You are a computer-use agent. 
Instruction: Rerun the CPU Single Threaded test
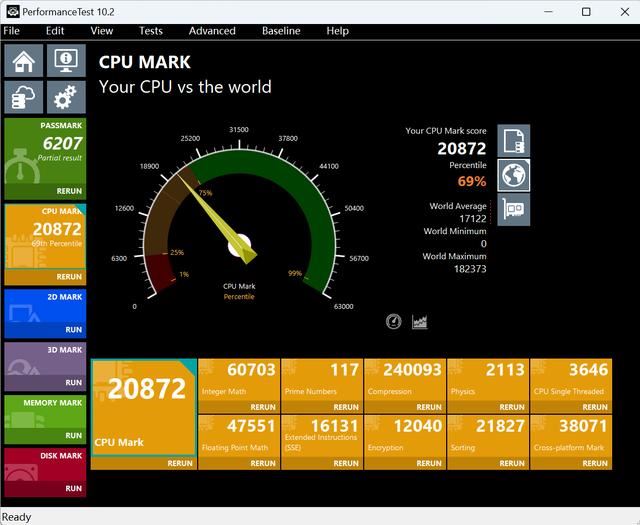point(595,407)
